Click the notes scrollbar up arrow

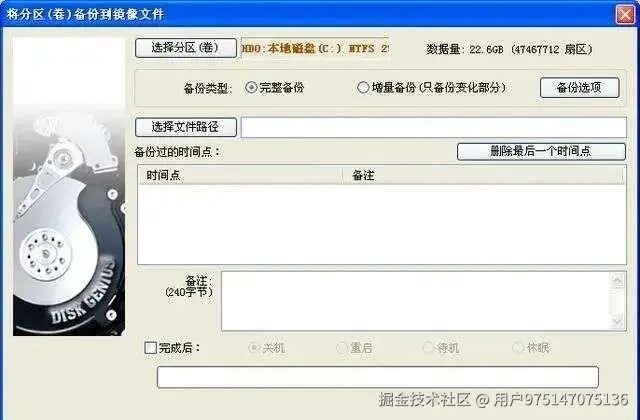[618, 280]
